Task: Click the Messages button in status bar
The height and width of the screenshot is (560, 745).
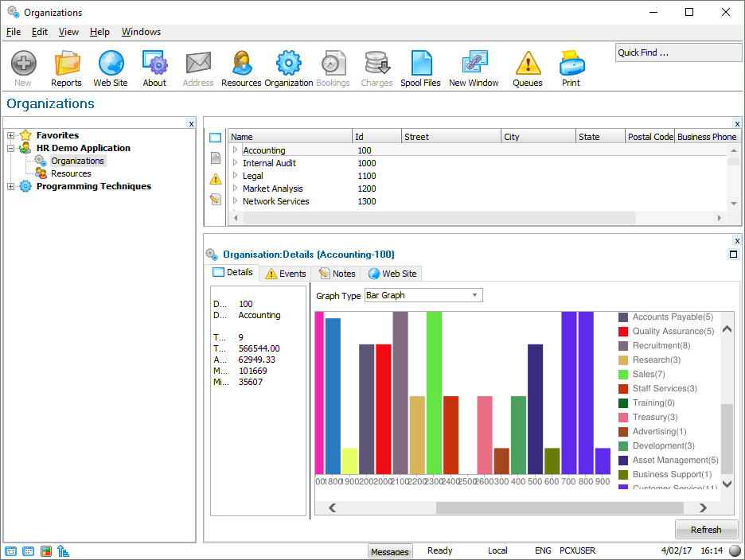Action: (390, 551)
